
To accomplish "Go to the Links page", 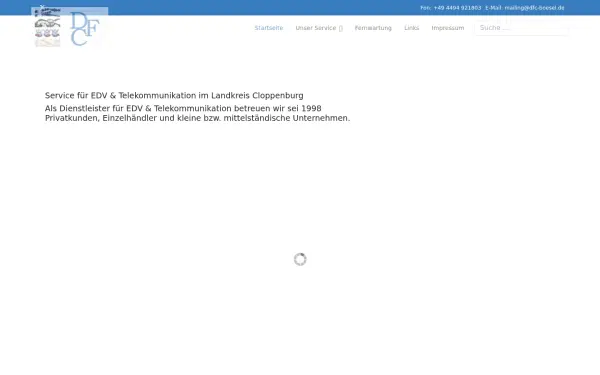I will [412, 28].
